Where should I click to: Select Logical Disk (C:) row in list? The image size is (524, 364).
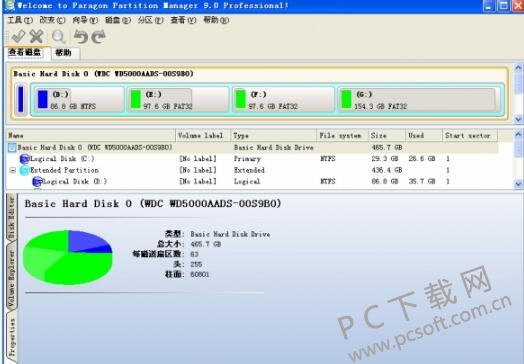[x=252, y=159]
